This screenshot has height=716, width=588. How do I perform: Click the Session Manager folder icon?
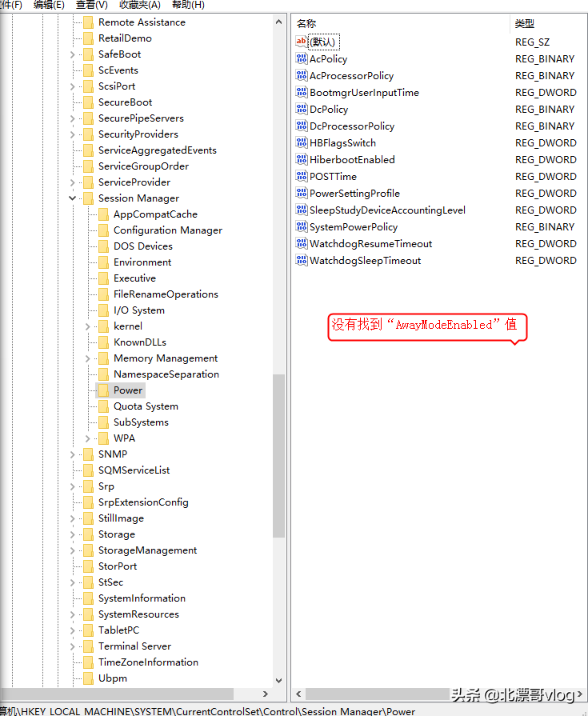pyautogui.click(x=89, y=198)
